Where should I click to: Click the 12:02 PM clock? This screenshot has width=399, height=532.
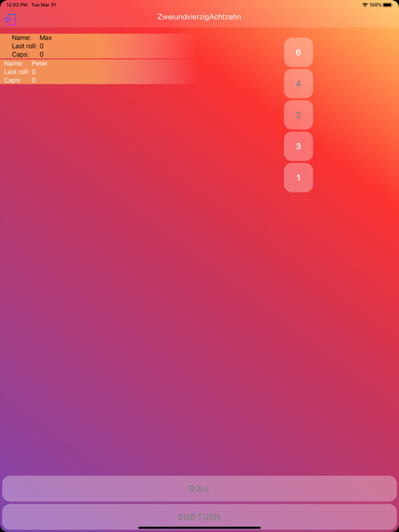point(17,5)
